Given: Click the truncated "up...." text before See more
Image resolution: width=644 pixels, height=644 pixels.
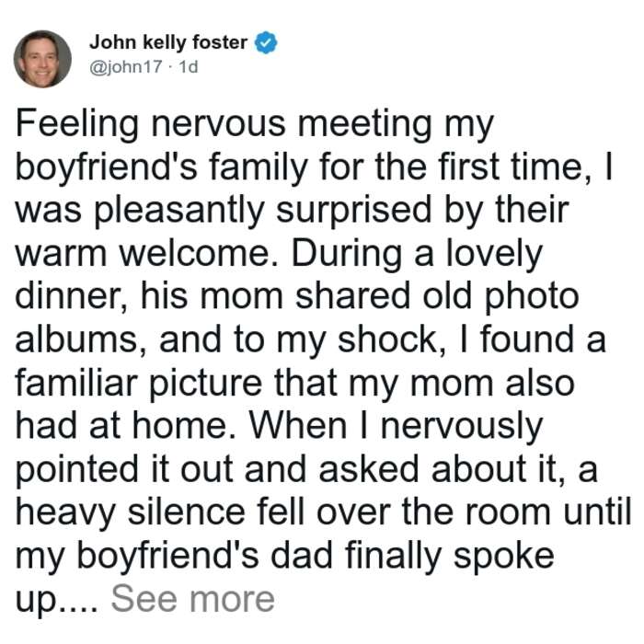Looking at the screenshot, I should 57,602.
